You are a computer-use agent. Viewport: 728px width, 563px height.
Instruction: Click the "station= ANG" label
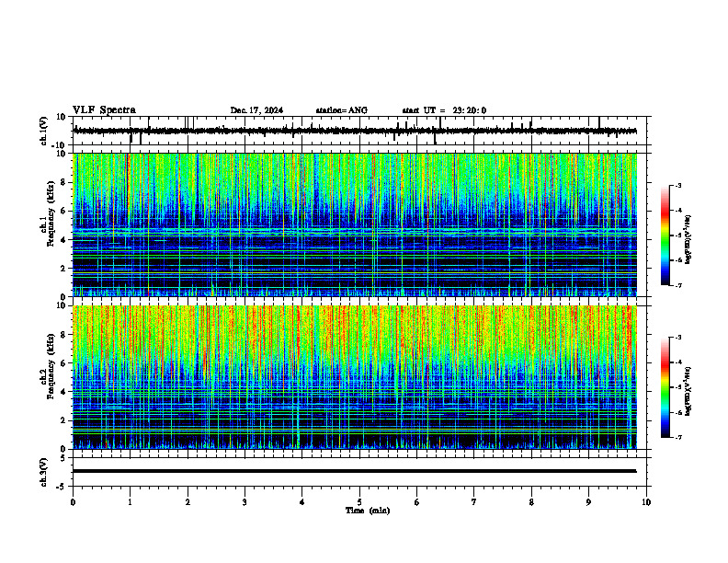tap(342, 110)
